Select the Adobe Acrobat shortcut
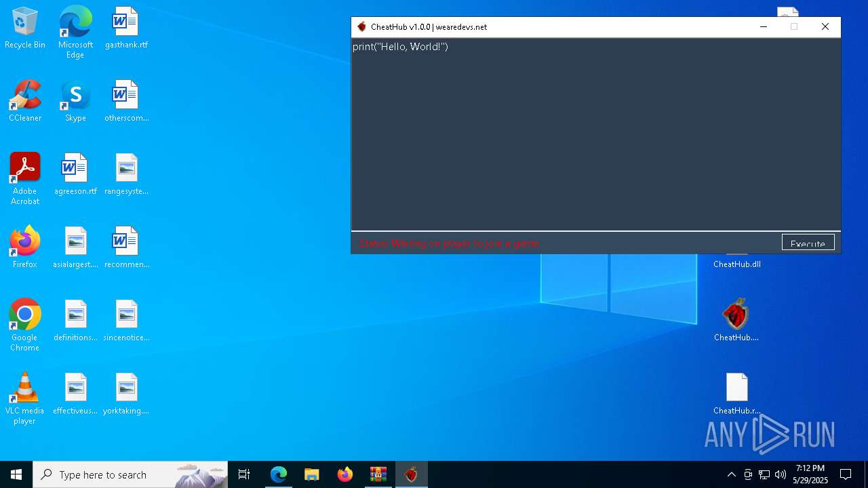Viewport: 868px width, 488px height. coord(25,179)
